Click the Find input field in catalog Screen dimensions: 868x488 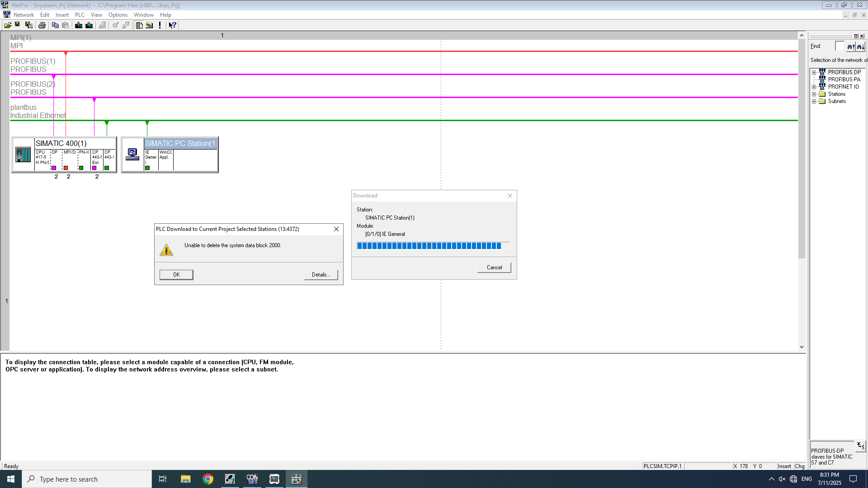[840, 46]
